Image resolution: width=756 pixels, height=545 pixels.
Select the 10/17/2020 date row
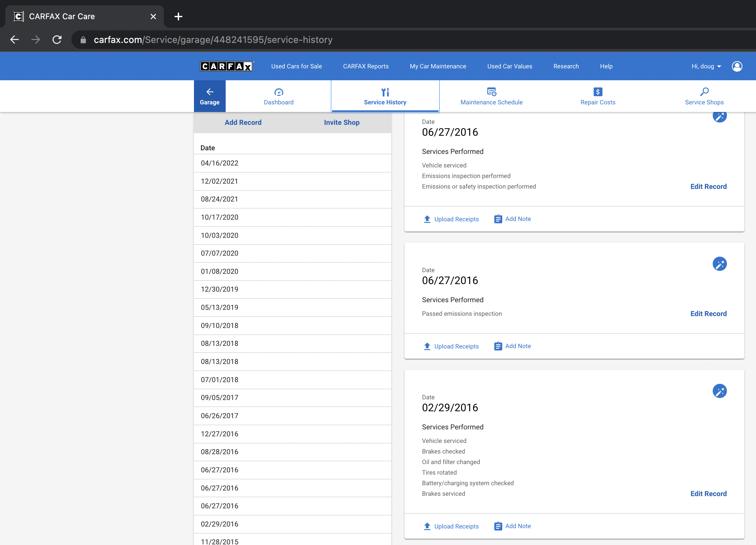pyautogui.click(x=292, y=217)
